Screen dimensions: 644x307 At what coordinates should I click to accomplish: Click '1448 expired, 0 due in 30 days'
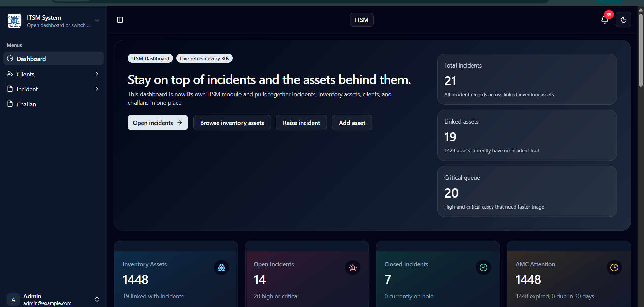tap(555, 296)
